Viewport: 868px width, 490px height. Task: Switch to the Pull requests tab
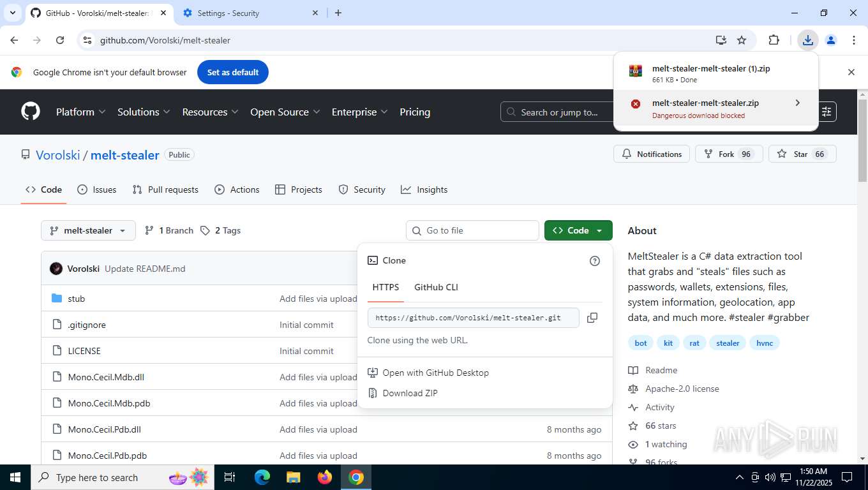(165, 189)
